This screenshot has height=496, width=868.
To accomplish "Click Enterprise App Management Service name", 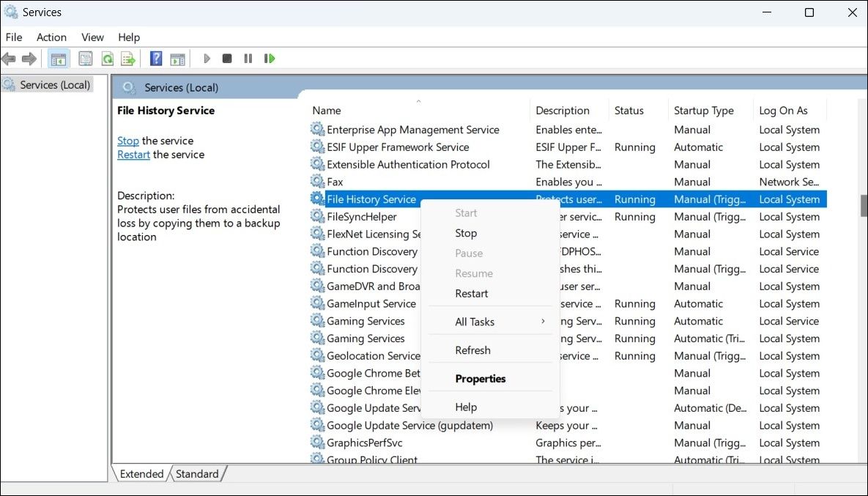I will (413, 130).
